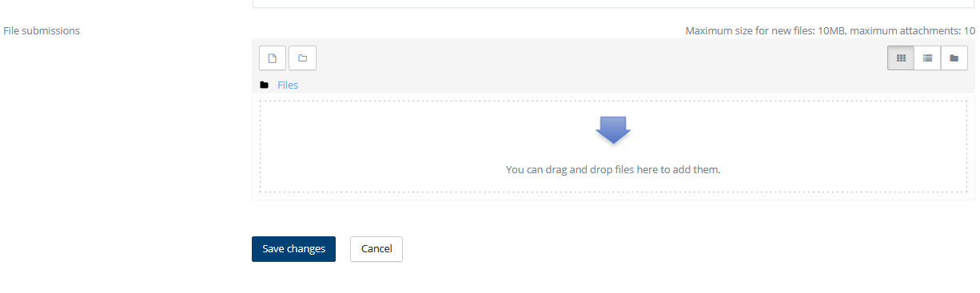Click the File submissions label
This screenshot has height=293, width=980.
coord(42,30)
